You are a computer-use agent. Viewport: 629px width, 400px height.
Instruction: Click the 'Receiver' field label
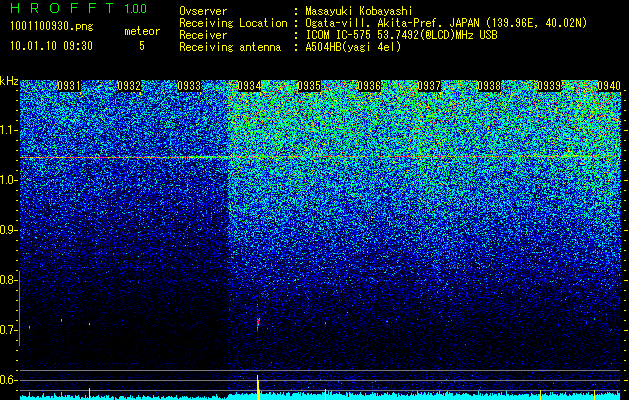coord(203,35)
